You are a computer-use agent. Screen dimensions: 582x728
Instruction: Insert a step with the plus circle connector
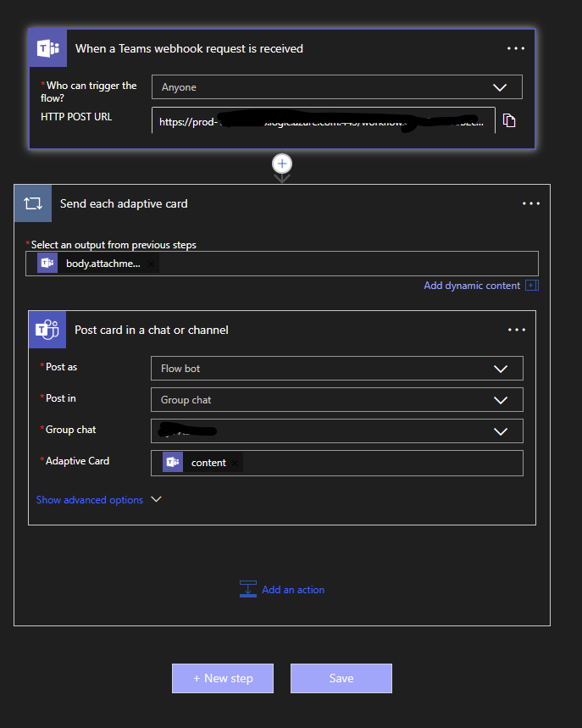click(x=282, y=164)
